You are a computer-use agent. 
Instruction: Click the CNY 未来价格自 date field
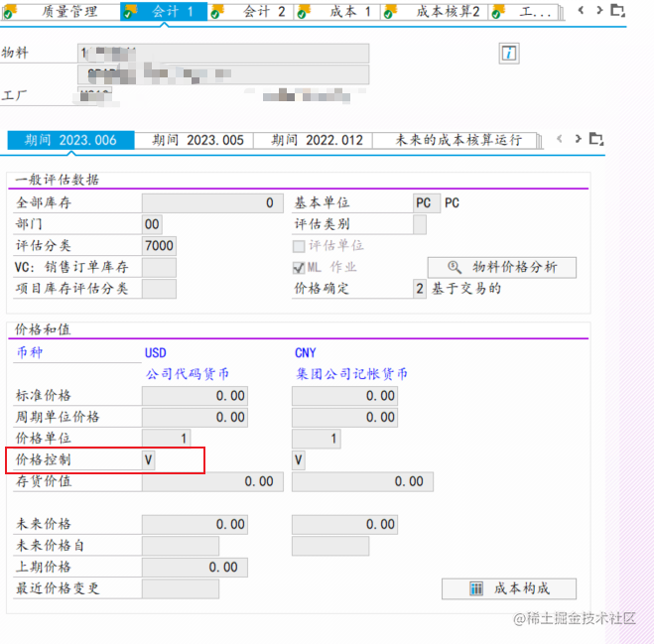[x=330, y=546]
